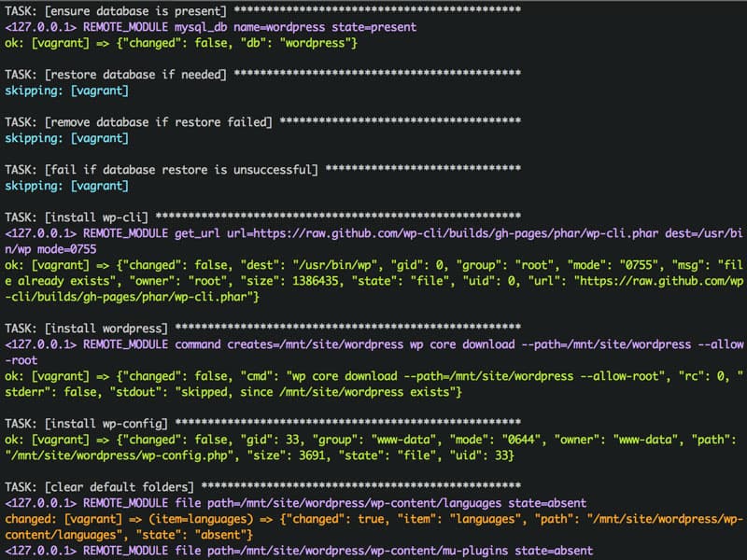The image size is (747, 560).
Task: Click skipping line under 'remove database if restore failed'
Action: point(66,138)
